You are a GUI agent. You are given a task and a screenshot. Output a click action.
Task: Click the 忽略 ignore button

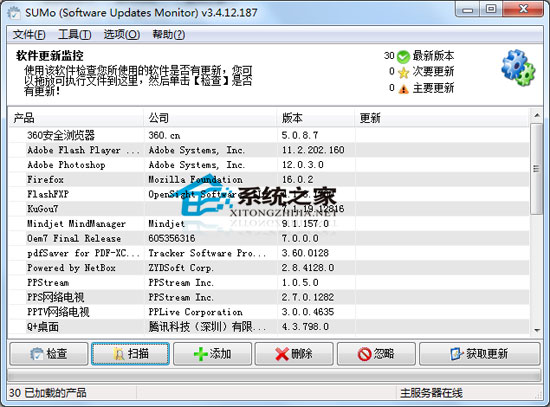376,354
